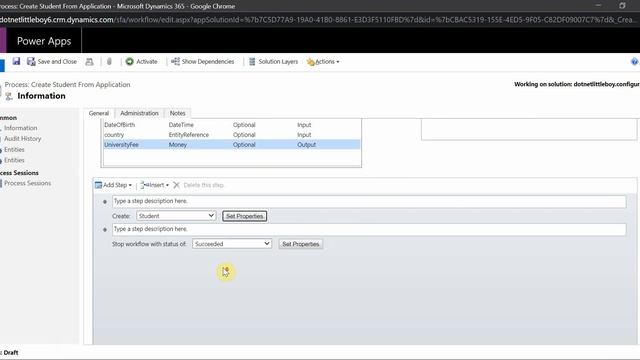Viewport: 640px width, 360px height.
Task: Click Show Dependencies
Action: click(202, 62)
